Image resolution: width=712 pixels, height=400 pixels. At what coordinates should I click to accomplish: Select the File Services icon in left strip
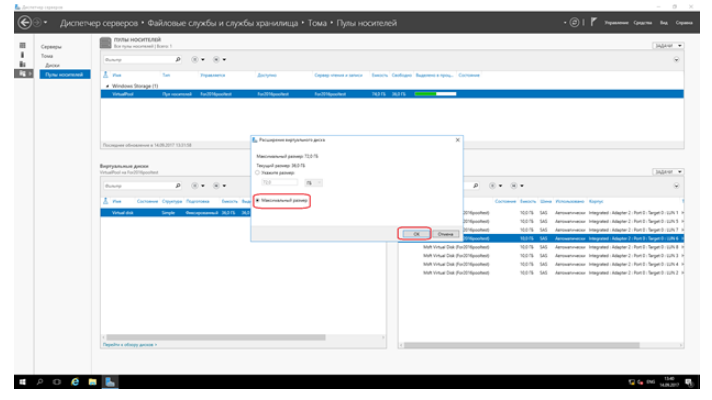click(x=22, y=73)
